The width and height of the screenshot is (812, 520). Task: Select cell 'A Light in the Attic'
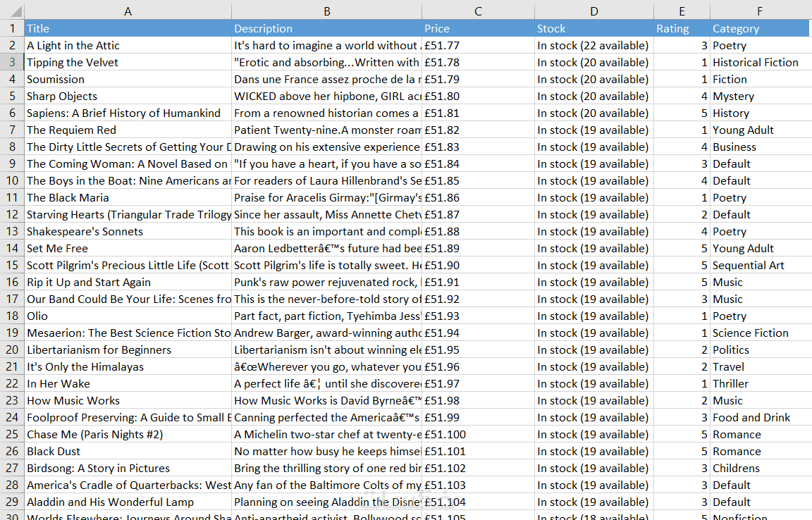click(x=128, y=46)
